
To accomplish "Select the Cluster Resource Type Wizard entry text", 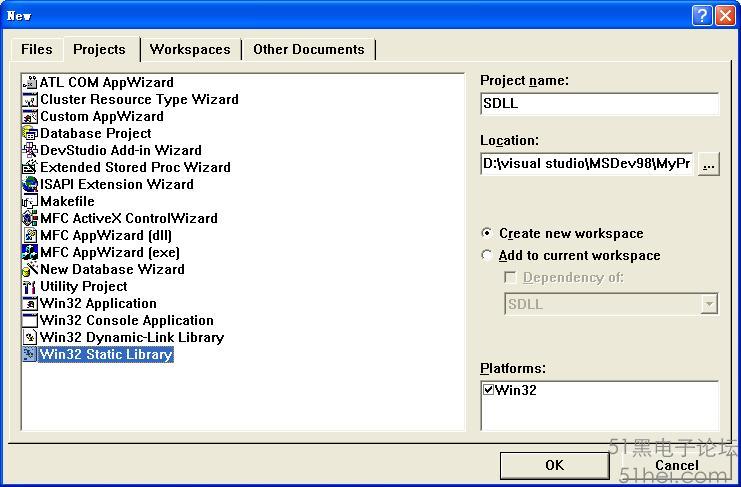I will click(139, 99).
